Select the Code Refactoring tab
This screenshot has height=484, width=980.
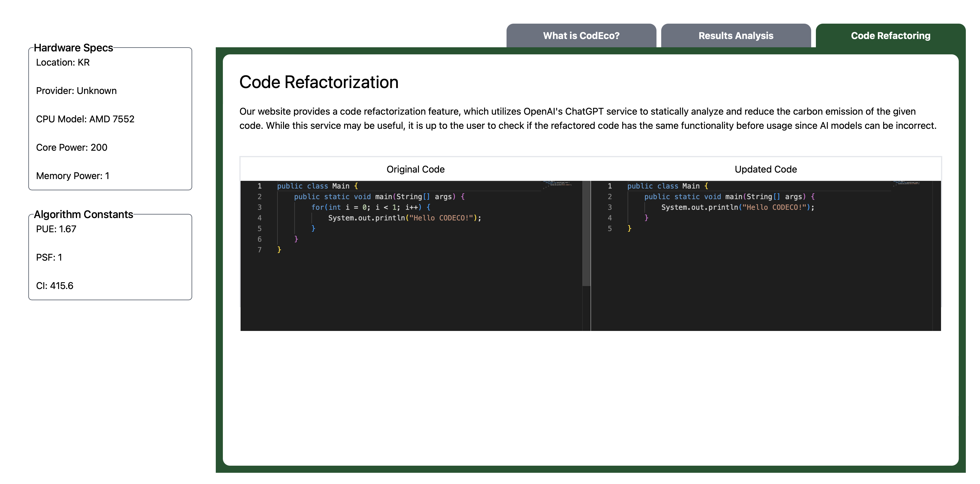[x=891, y=35]
